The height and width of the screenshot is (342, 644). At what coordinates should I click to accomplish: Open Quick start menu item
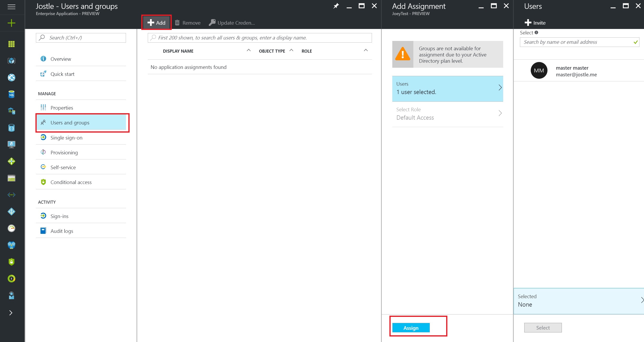(81, 74)
